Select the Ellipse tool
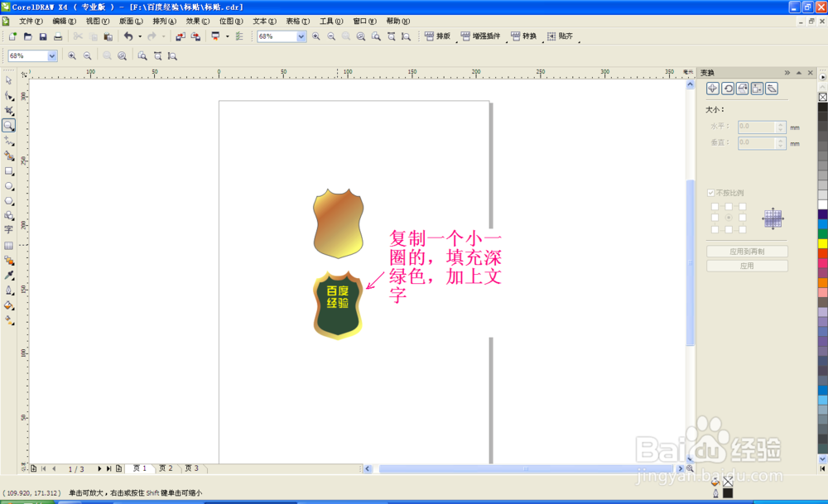828x504 pixels. pos(10,187)
